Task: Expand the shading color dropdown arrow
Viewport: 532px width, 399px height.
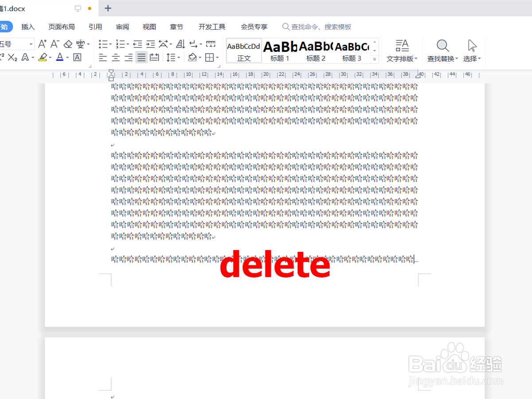Action: (200, 57)
